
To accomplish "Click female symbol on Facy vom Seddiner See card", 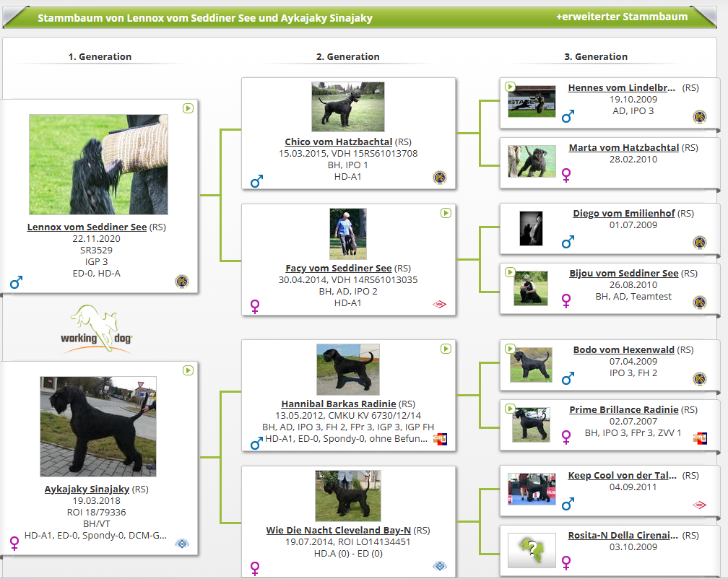I will point(255,306).
